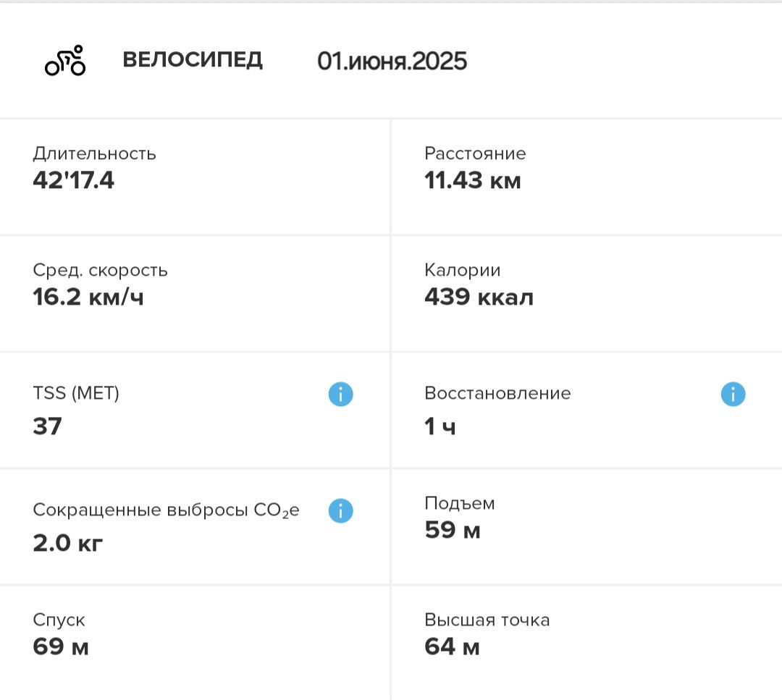Screen dimensions: 782x700
Task: Select Калории 439 ккал value
Action: coord(479,297)
